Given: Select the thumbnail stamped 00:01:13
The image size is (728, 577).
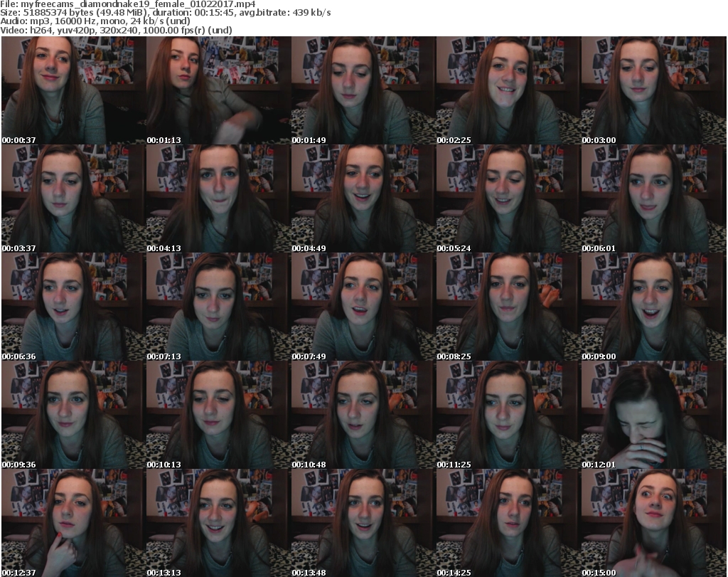Looking at the screenshot, I should (219, 90).
